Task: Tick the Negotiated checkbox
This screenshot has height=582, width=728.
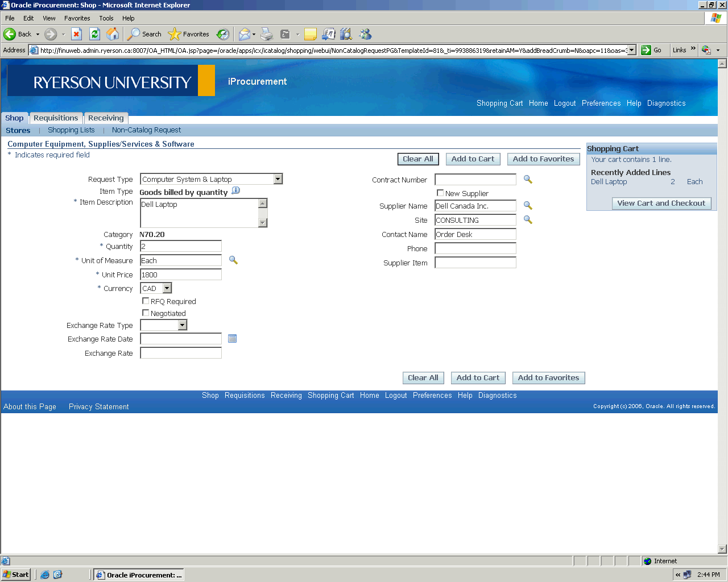Action: [146, 313]
